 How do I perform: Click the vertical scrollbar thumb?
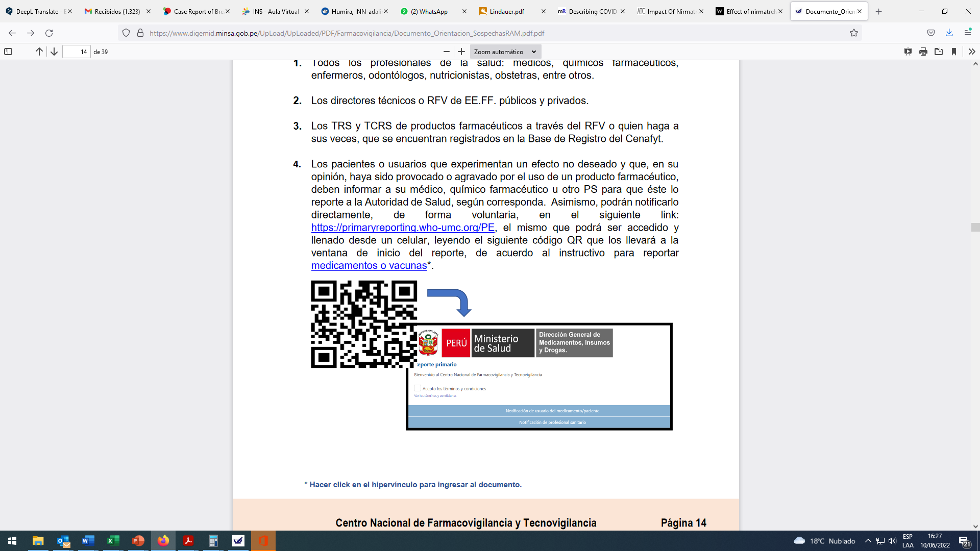tap(975, 227)
